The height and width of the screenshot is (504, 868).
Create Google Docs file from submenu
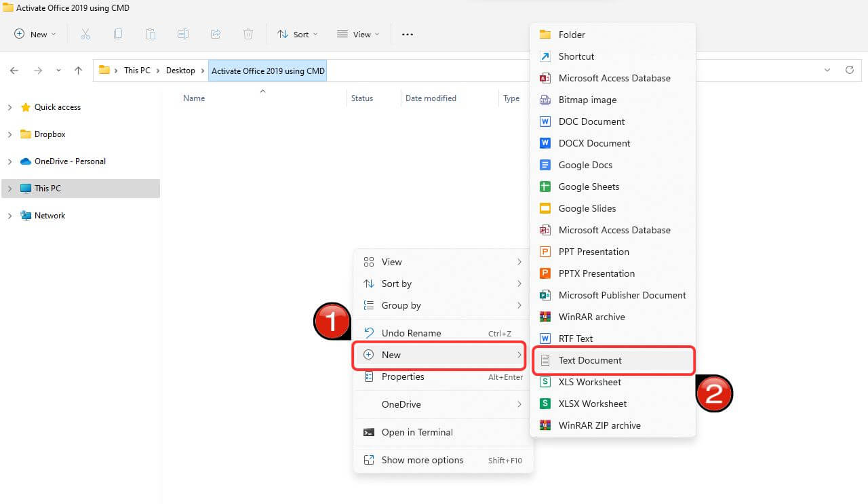pyautogui.click(x=613, y=165)
